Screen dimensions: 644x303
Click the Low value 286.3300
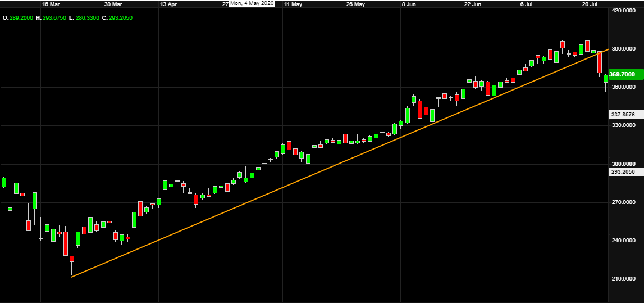click(x=87, y=18)
